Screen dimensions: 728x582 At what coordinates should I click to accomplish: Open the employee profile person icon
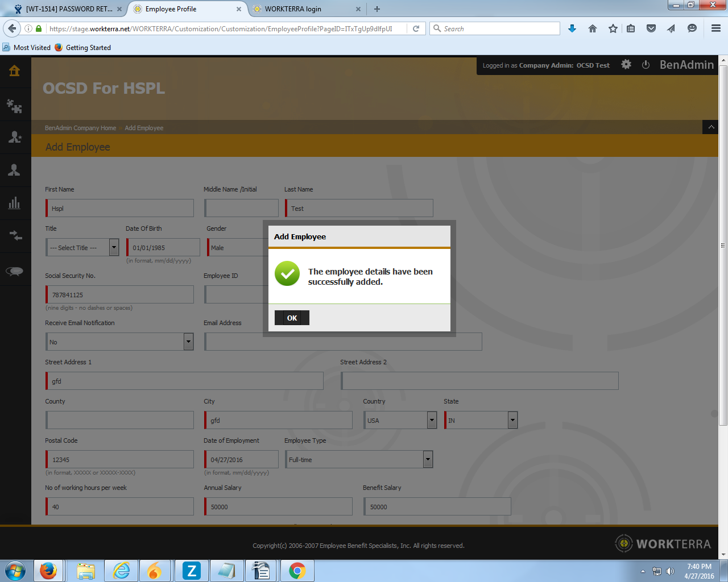[15, 169]
